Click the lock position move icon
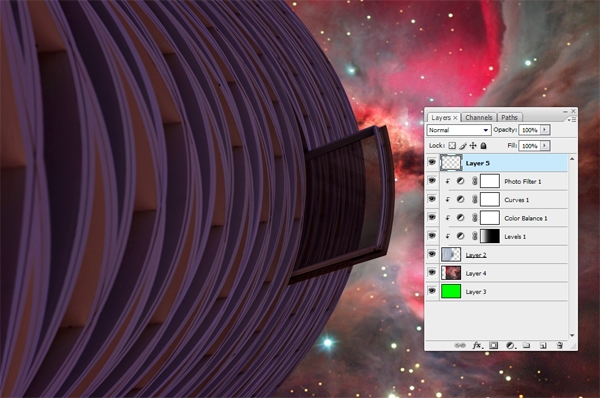The width and height of the screenshot is (600, 398). click(x=473, y=146)
